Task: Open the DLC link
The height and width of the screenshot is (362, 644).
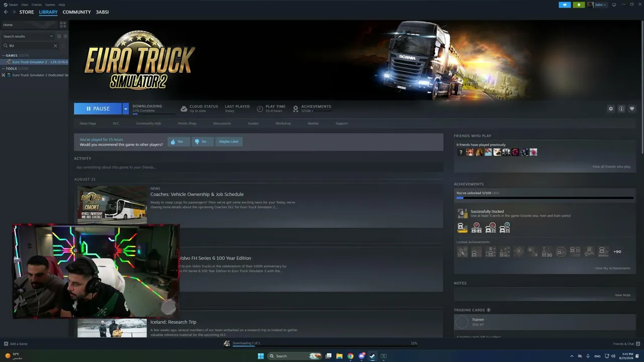Action: tap(116, 123)
